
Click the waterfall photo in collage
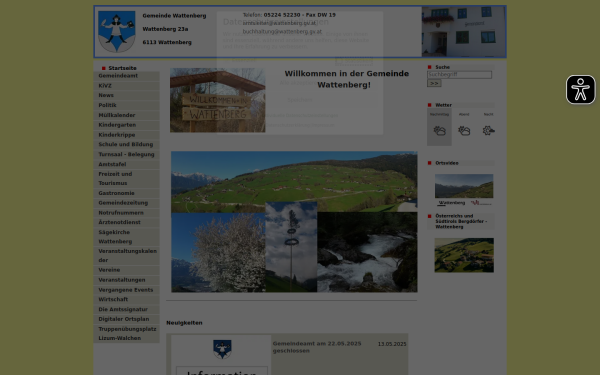367,252
